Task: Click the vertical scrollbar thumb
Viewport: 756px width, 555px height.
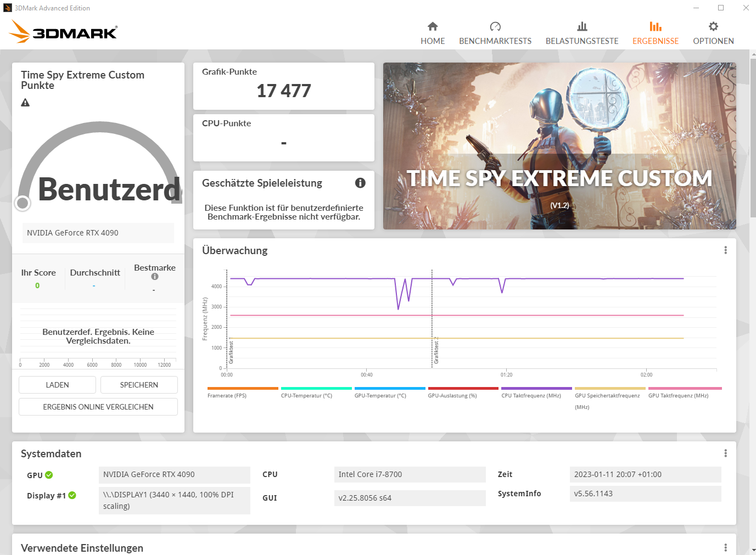Action: 753,137
